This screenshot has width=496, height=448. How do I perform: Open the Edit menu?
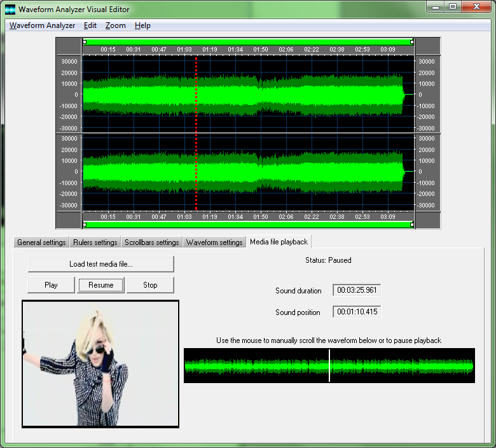coord(90,25)
